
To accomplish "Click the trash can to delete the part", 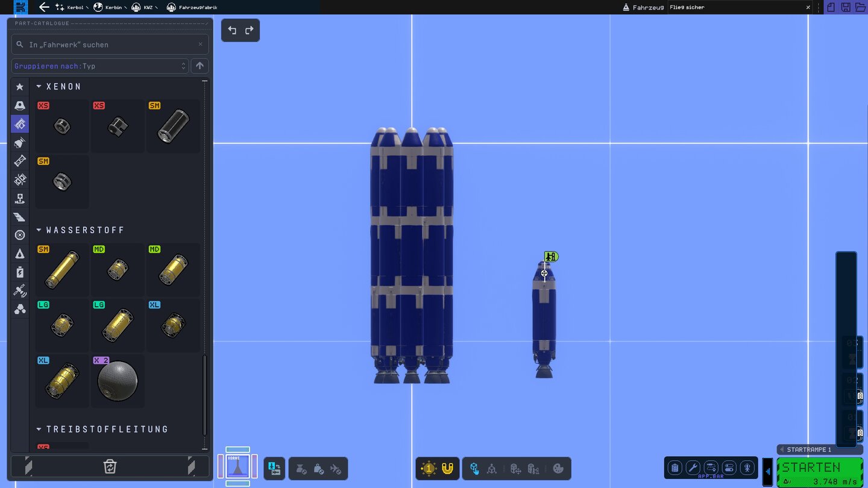I will click(110, 466).
